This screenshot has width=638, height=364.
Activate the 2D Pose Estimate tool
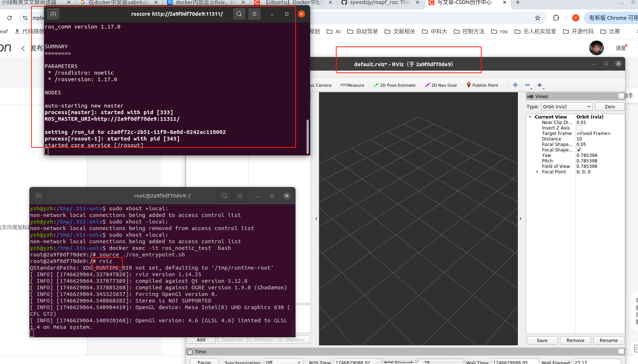394,85
